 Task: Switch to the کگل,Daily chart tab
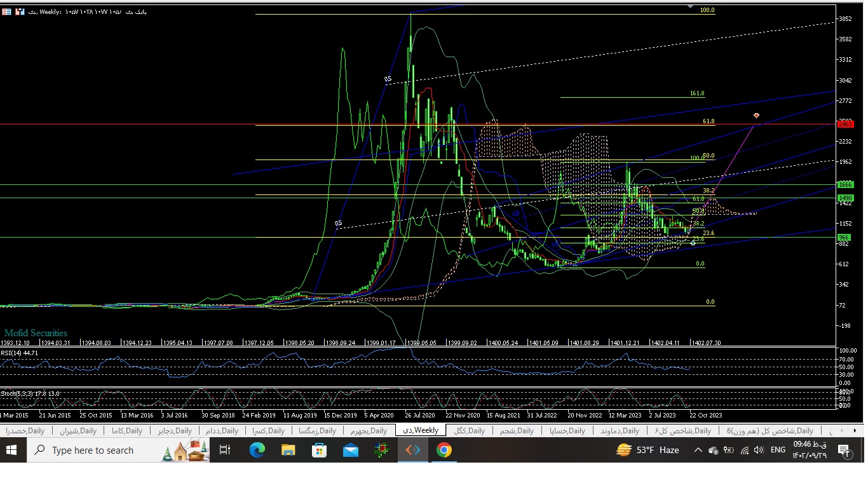click(x=469, y=431)
